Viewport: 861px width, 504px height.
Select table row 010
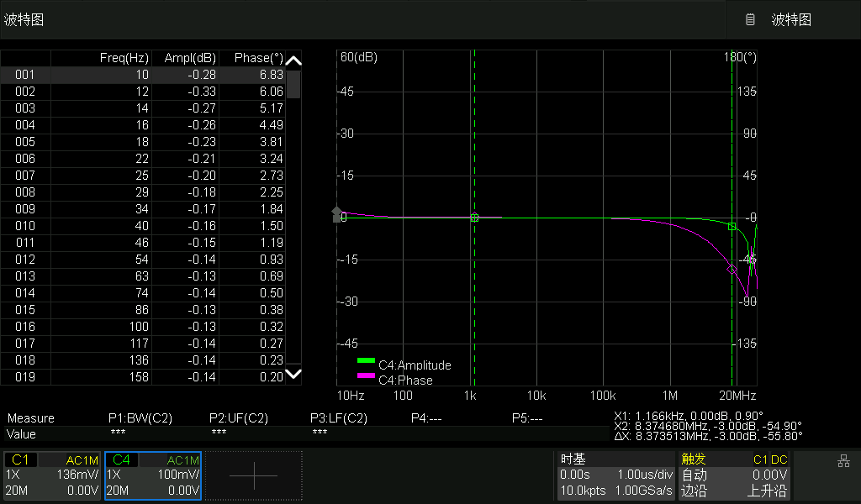click(143, 226)
